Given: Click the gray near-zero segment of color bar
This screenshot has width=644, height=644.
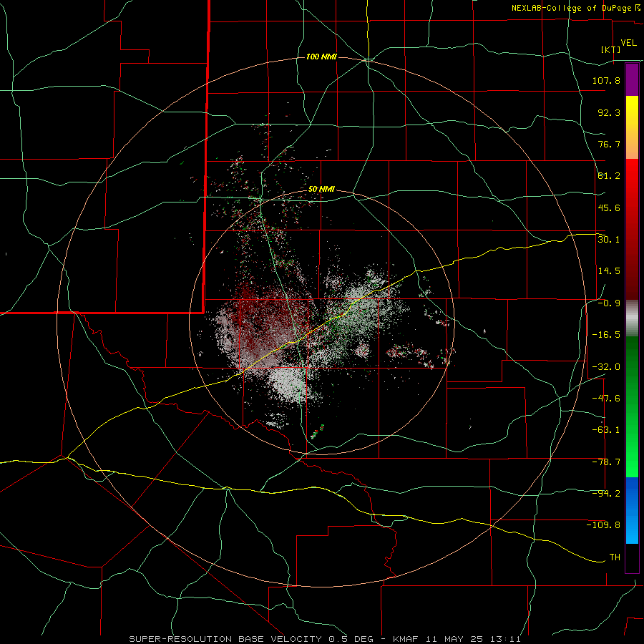Looking at the screenshot, I should point(632,318).
